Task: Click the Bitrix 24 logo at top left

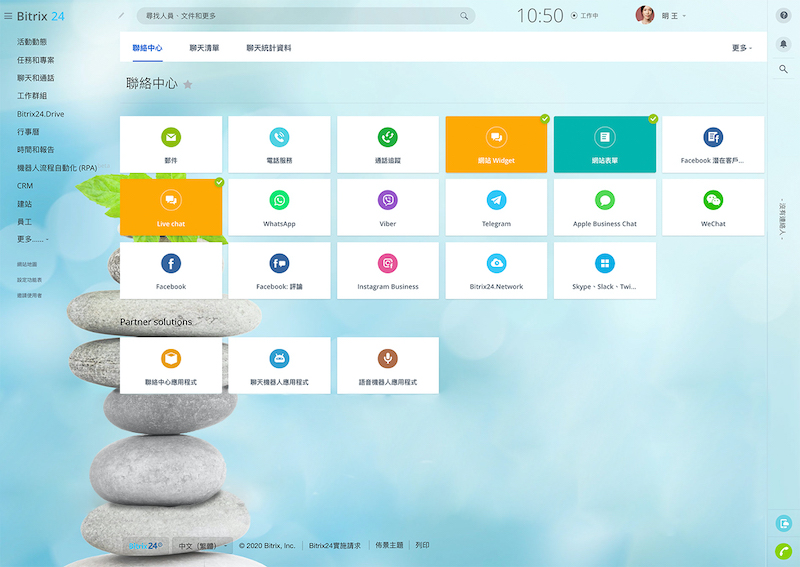Action: coord(41,16)
